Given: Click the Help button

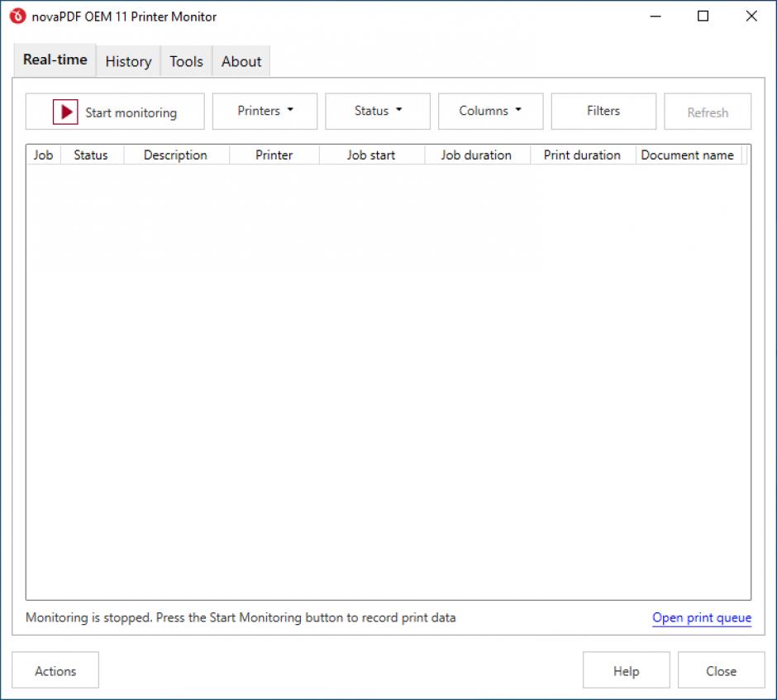Looking at the screenshot, I should (627, 670).
